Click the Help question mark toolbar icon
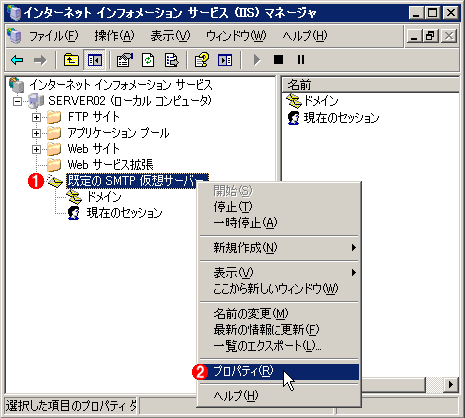Screen dimensions: 465x418 tap(202, 60)
